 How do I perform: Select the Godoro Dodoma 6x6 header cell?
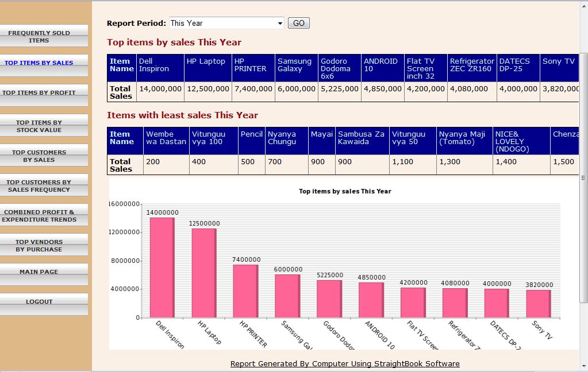click(339, 68)
